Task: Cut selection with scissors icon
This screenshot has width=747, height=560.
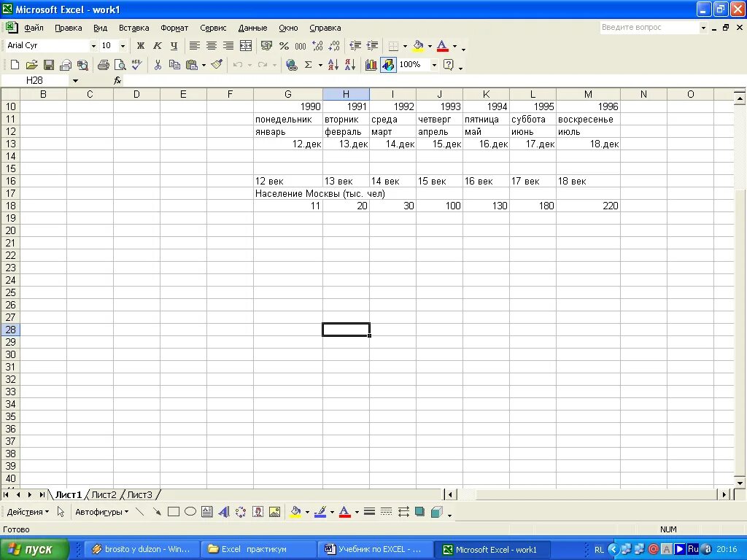Action: click(158, 65)
